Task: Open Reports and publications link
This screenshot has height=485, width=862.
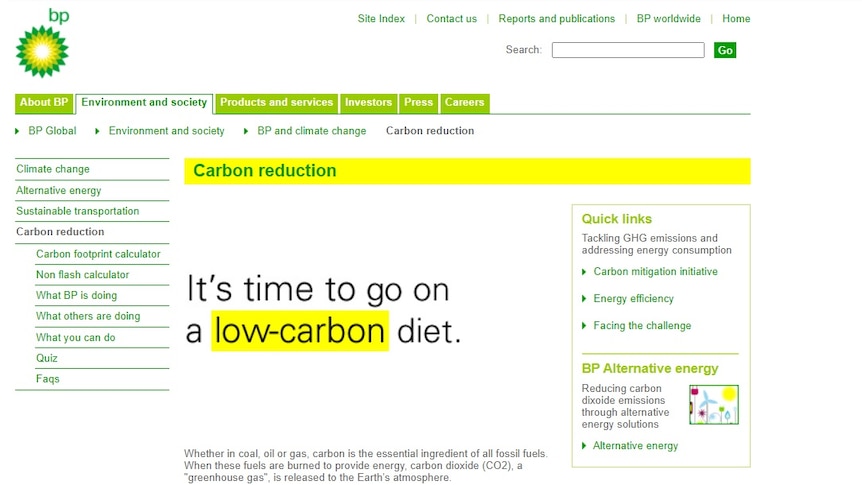Action: point(556,19)
